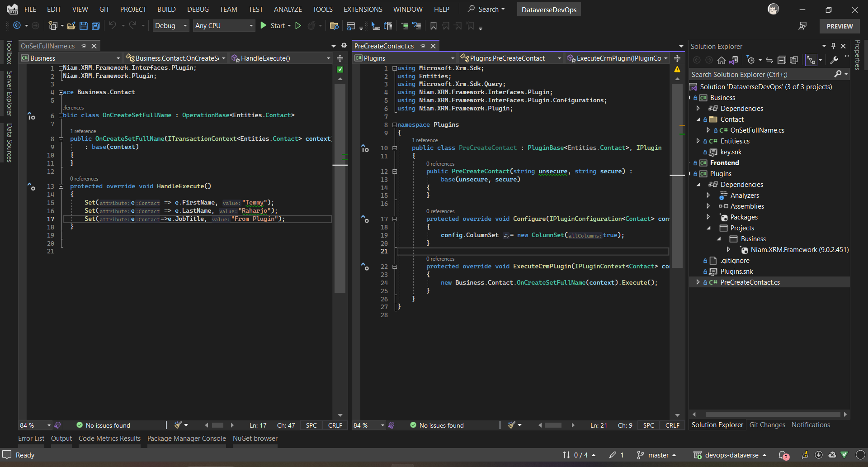Open the Package Manager Console tab
The height and width of the screenshot is (467, 868).
[x=186, y=438]
